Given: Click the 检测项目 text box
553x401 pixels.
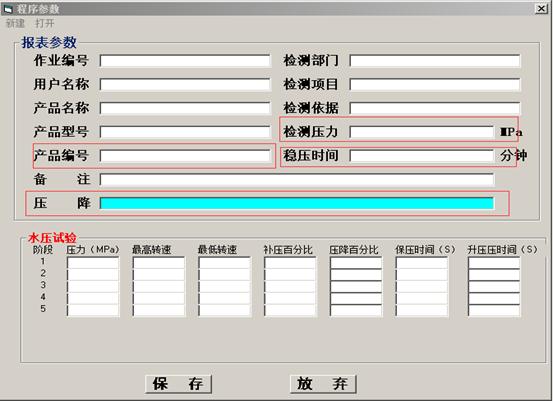Looking at the screenshot, I should tap(435, 84).
